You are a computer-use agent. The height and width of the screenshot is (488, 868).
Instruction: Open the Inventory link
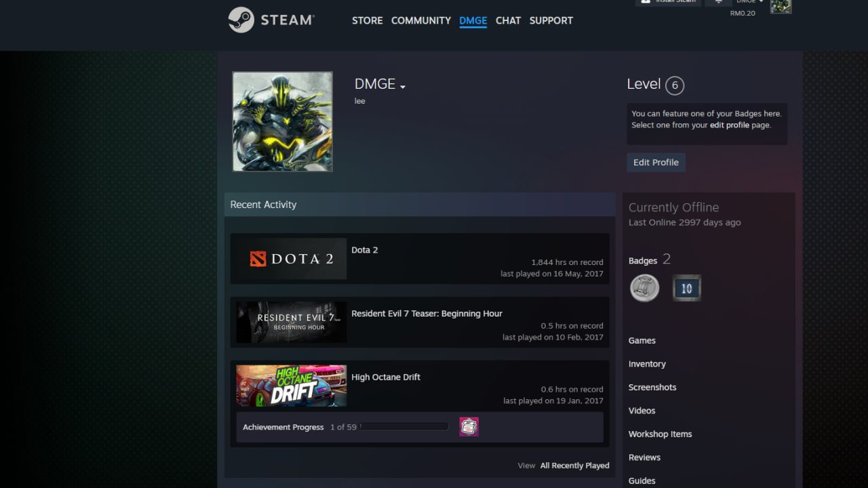pos(647,364)
